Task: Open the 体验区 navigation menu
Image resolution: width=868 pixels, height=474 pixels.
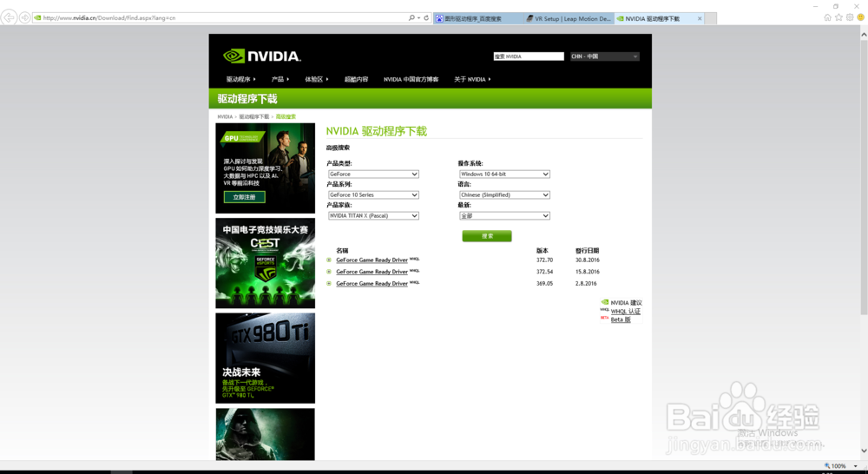Action: (x=317, y=79)
